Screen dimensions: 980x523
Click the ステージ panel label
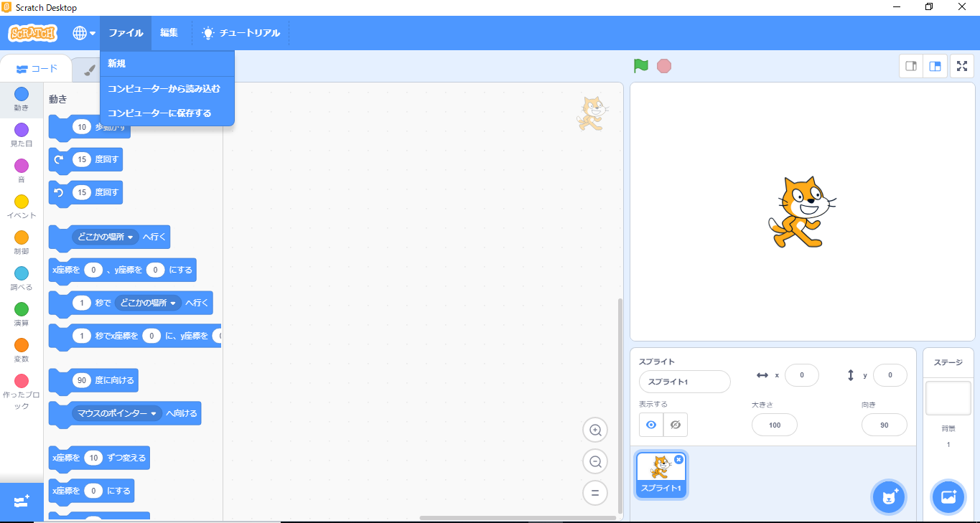coord(948,362)
